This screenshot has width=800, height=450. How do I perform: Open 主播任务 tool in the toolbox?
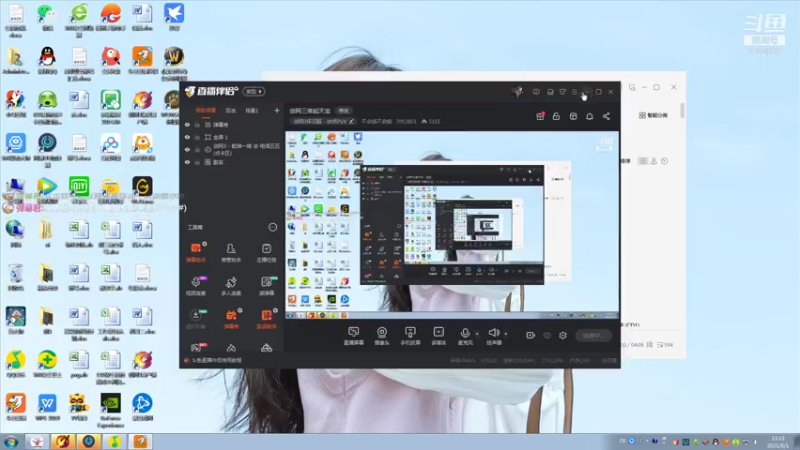click(x=266, y=252)
